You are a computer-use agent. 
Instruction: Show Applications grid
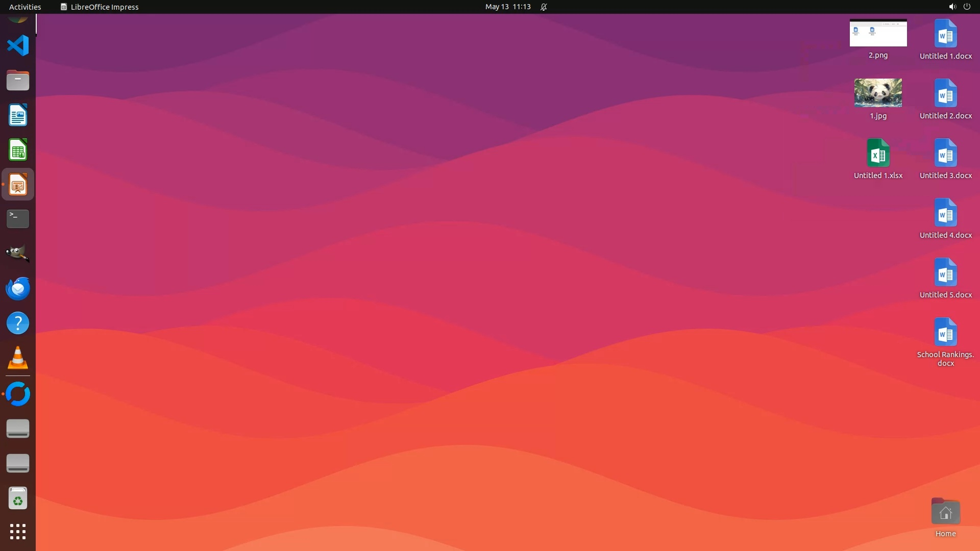click(18, 532)
